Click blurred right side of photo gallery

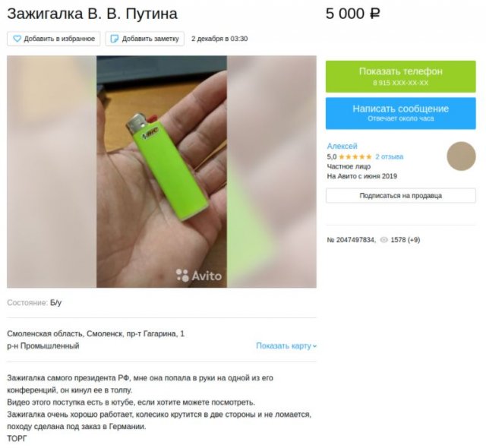tap(272, 172)
